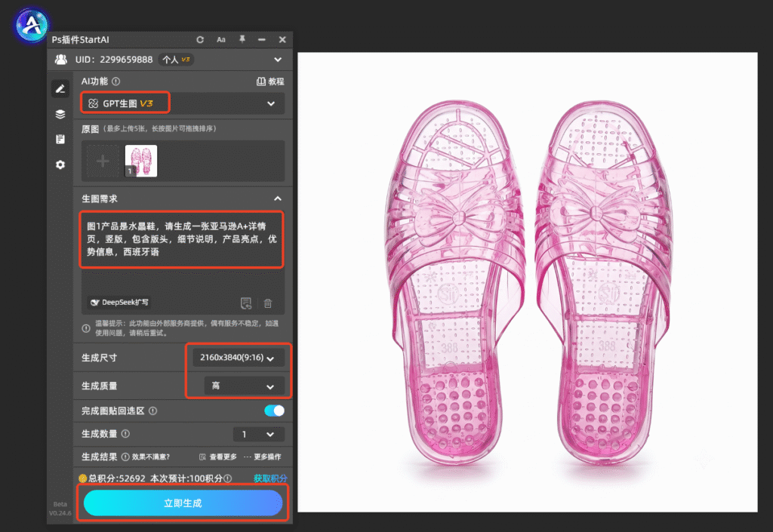Open the layers stack sidebar icon
The height and width of the screenshot is (532, 773).
coord(60,114)
